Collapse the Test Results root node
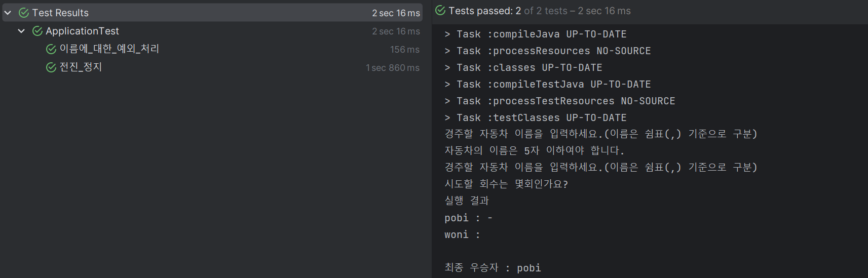The height and width of the screenshot is (278, 868). pyautogui.click(x=8, y=13)
